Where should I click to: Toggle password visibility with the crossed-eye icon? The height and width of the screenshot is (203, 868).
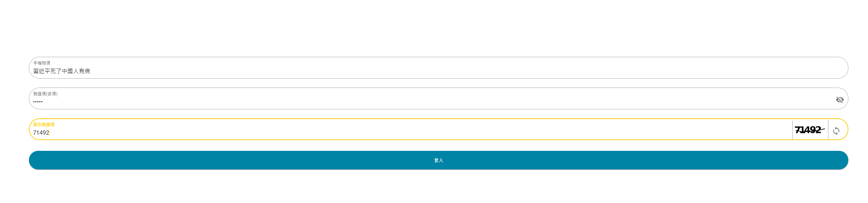(x=840, y=100)
